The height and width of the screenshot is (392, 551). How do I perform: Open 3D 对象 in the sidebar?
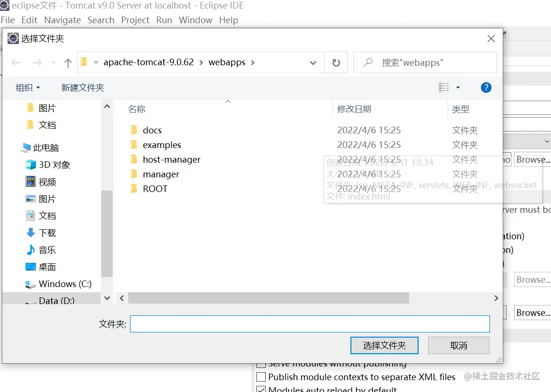pos(48,165)
